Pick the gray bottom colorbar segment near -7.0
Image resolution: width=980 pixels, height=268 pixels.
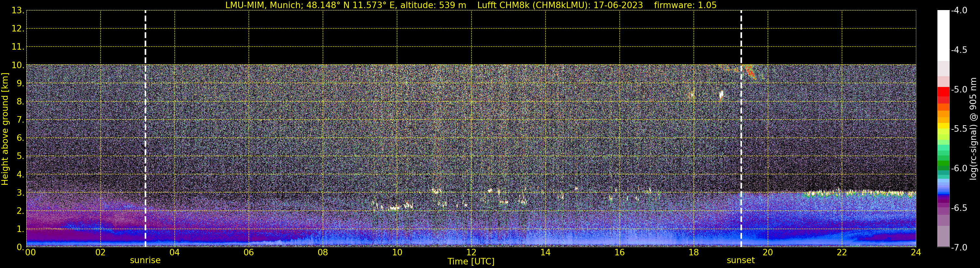click(x=944, y=236)
